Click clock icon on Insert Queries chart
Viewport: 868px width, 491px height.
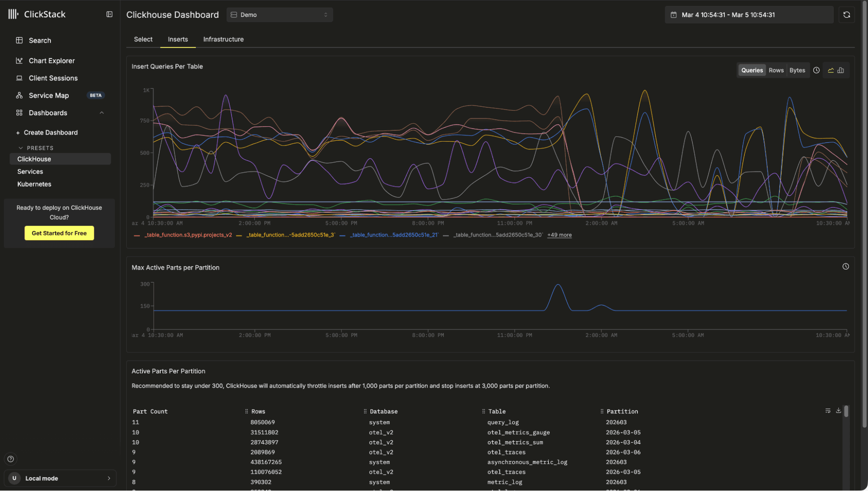(816, 70)
